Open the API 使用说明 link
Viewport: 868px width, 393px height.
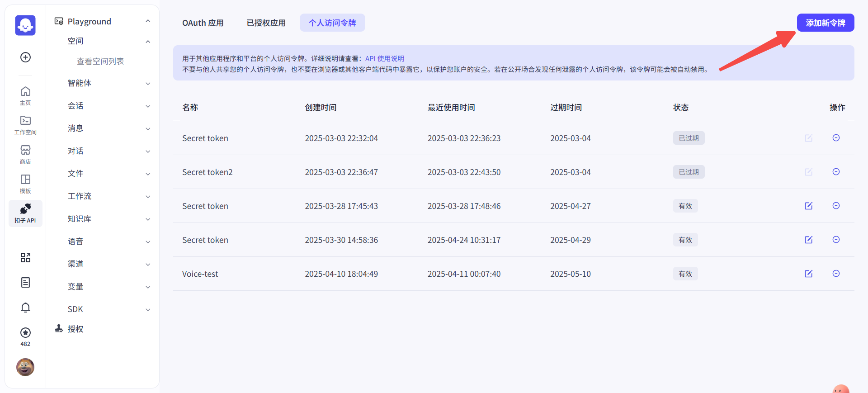[385, 58]
